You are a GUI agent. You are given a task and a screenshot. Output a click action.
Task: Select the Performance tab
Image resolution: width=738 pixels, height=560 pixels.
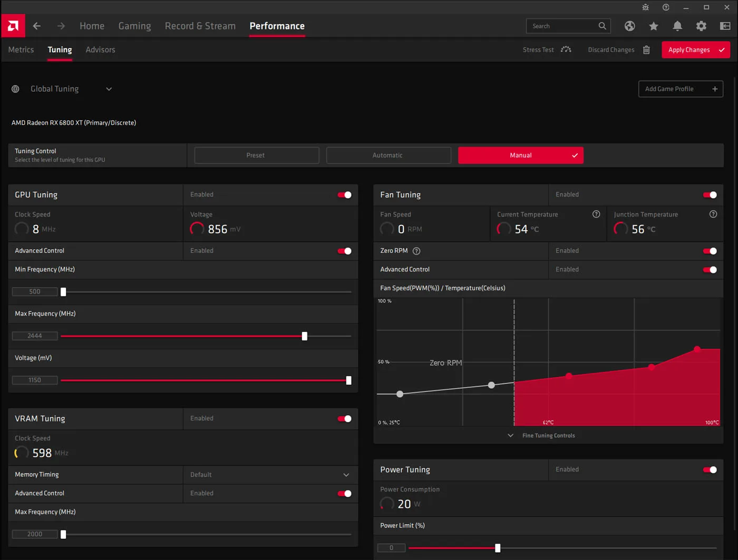[277, 26]
